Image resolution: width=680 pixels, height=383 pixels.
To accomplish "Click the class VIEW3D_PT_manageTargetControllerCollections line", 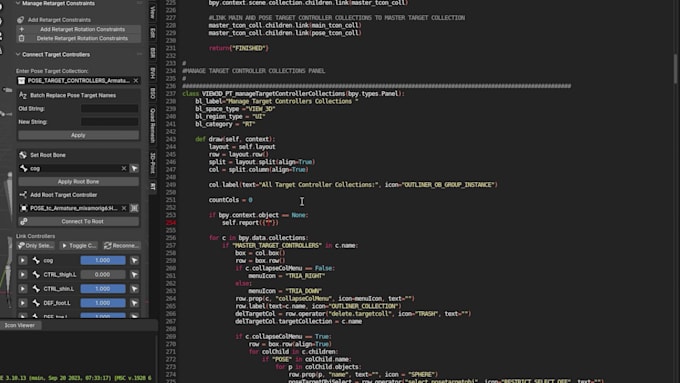I will 293,94.
